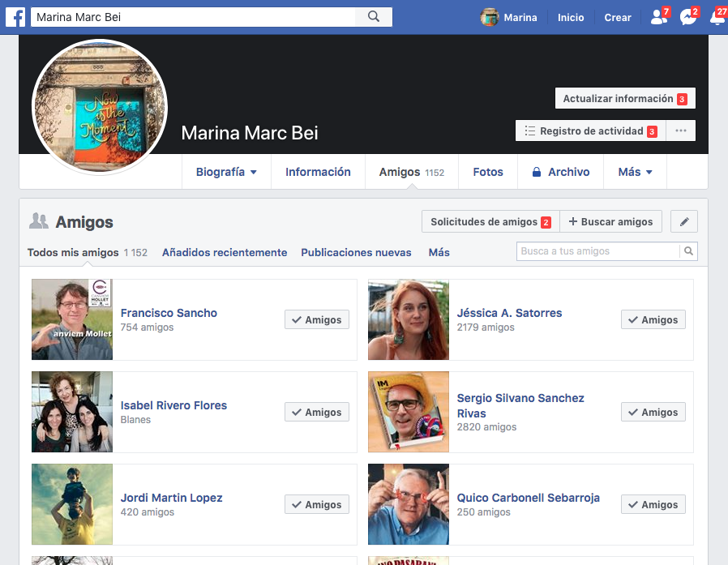The width and height of the screenshot is (728, 565).
Task: Click Sergio Silvano Sanchez Rivas photo thumbnail
Action: (x=409, y=412)
